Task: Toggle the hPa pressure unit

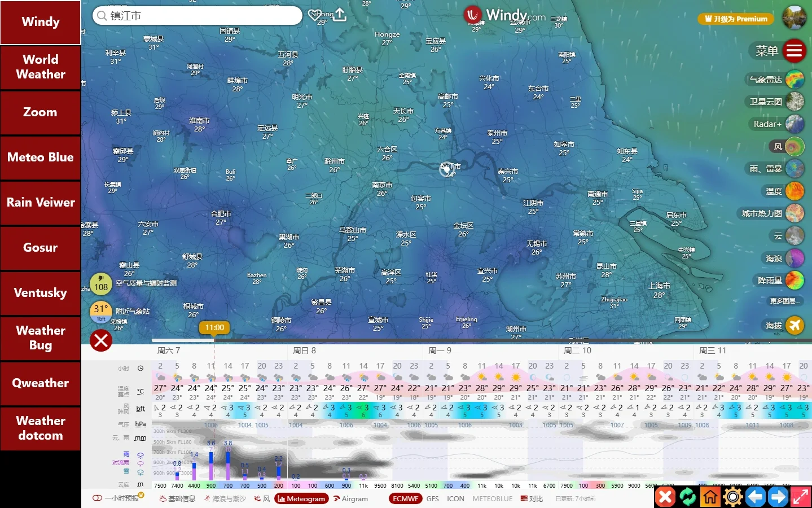Action: point(141,424)
